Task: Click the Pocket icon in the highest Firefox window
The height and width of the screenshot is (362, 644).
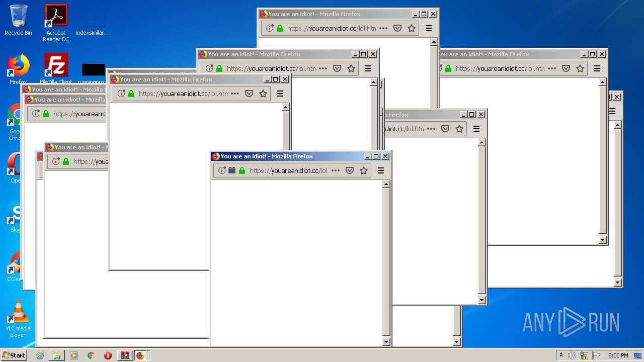Action: point(397,28)
